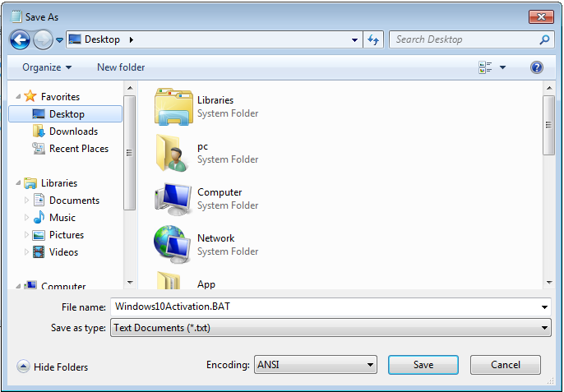Viewport: 564px width, 392px height.
Task: Collapse the Favorites tree group
Action: [x=18, y=96]
